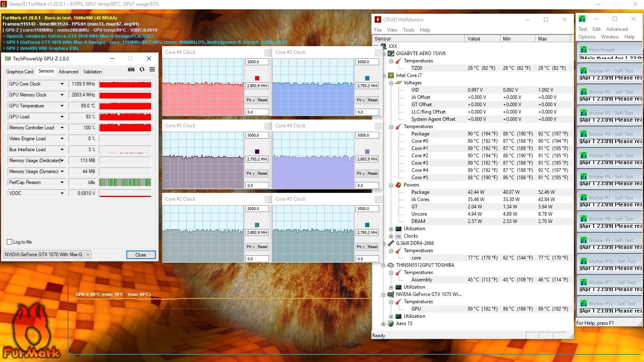Click Fit y on Core #0 Clock graph
Image resolution: width=644 pixels, height=362 pixels.
[251, 100]
